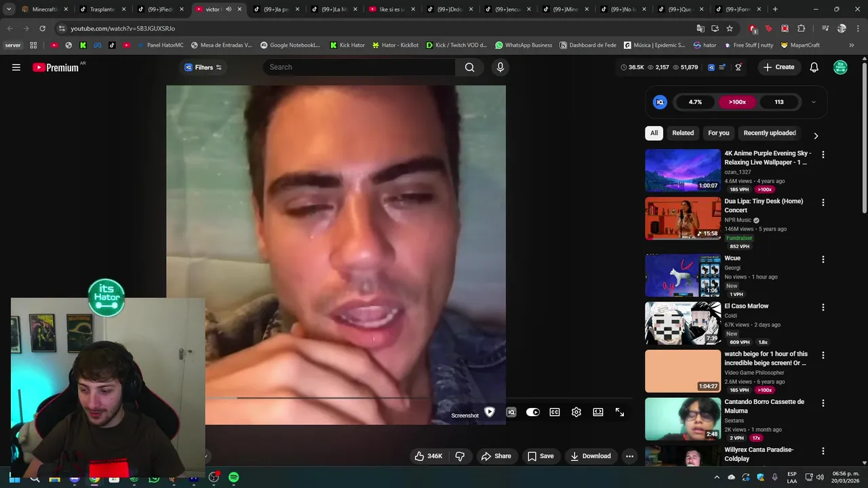This screenshot has height=488, width=868.
Task: Open more actions ellipsis under video
Action: [629, 456]
